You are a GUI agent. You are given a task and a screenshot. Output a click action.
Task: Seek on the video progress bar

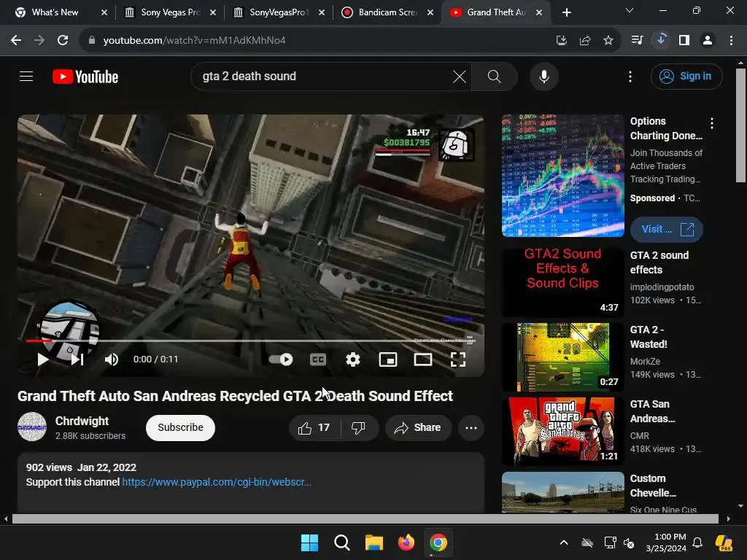pyautogui.click(x=251, y=341)
